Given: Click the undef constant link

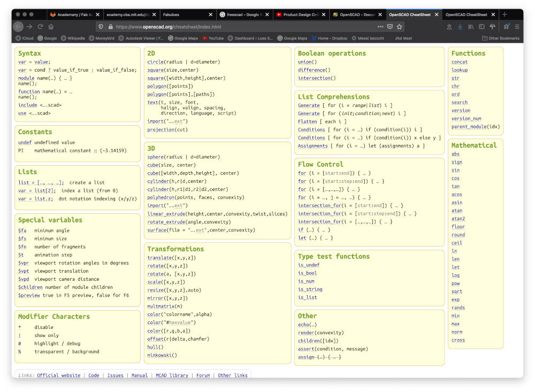Looking at the screenshot, I should pos(25,143).
